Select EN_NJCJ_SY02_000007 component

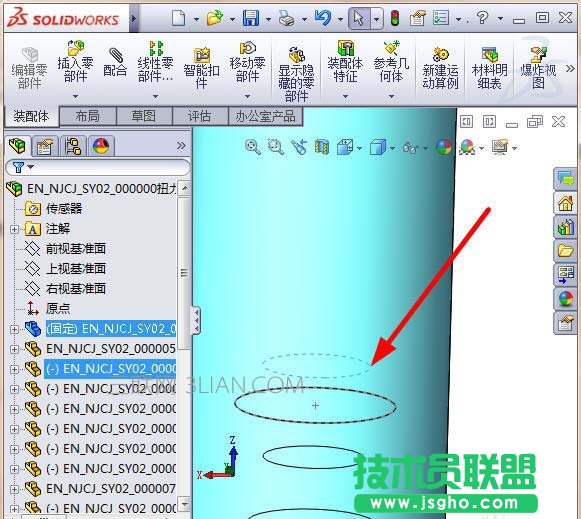point(110,489)
